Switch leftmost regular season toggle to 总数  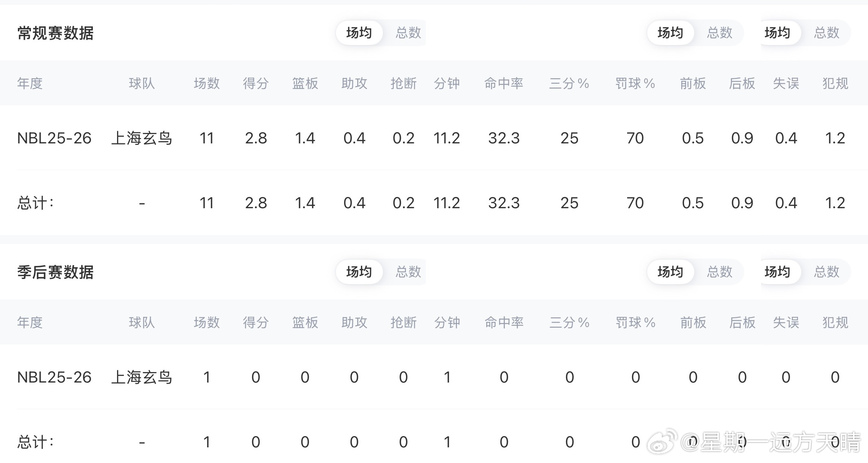click(x=408, y=33)
